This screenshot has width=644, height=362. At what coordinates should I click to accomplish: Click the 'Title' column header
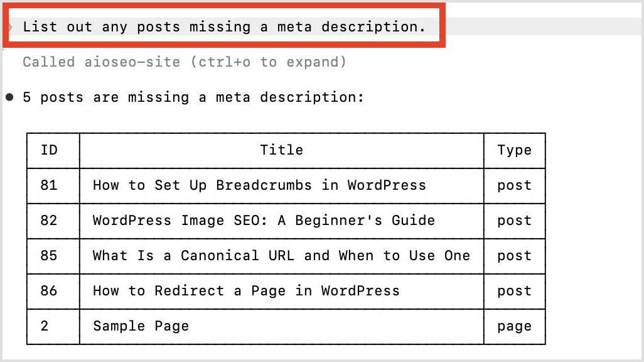click(281, 150)
